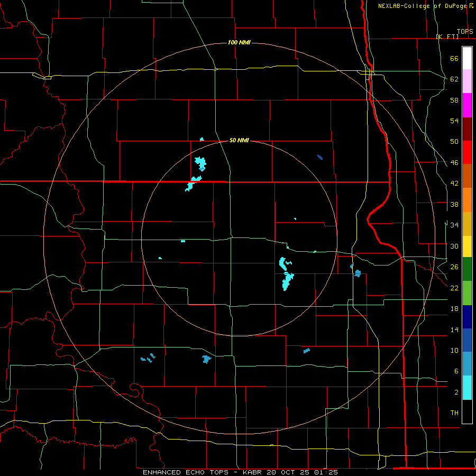The width and height of the screenshot is (476, 476).
Task: Click the blue echo southeast beyond the 50 NMI ring
Action: click(x=307, y=351)
